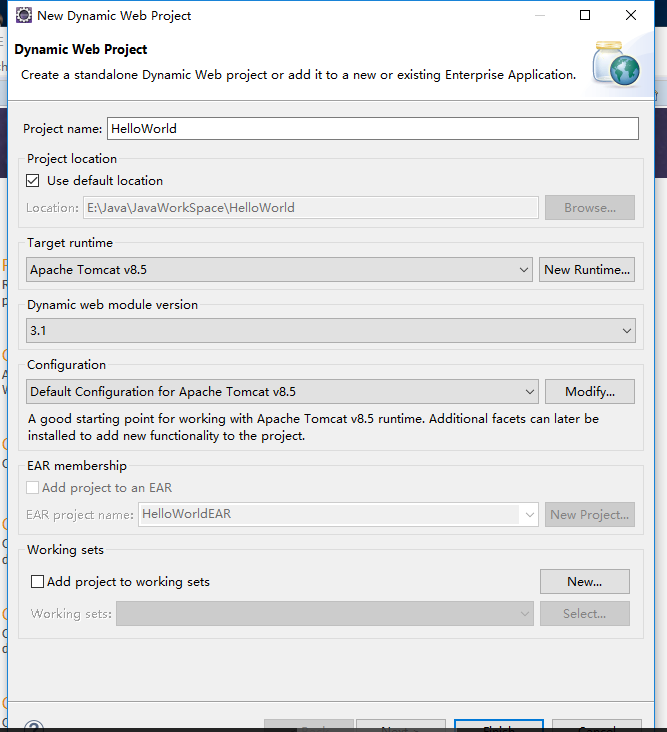
Task: Click the New Runtime... button
Action: (x=587, y=269)
